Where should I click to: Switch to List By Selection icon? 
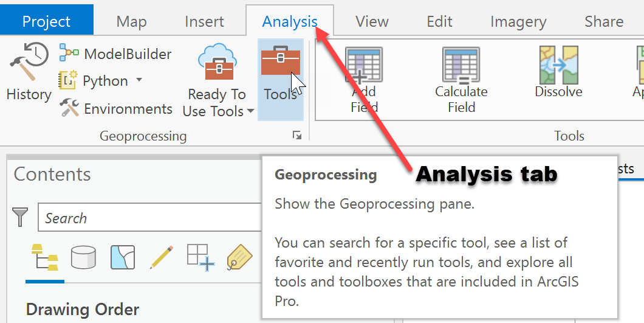(x=123, y=258)
